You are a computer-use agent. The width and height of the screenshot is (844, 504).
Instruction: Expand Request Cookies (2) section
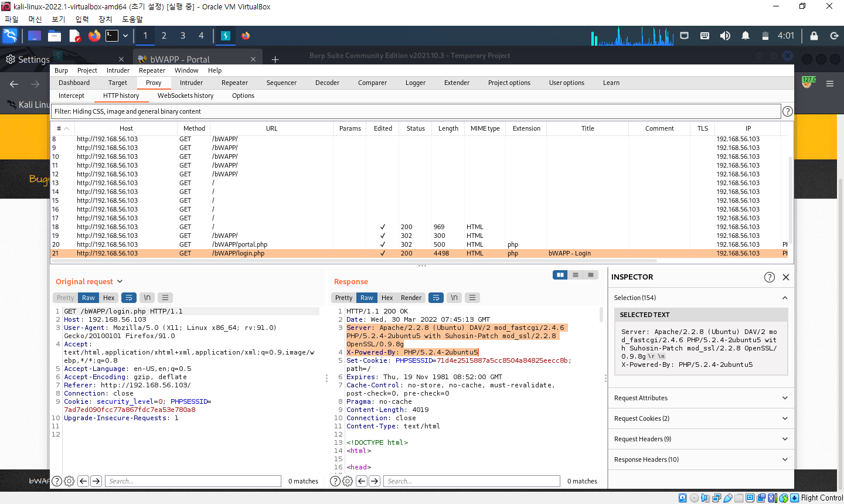pyautogui.click(x=701, y=418)
